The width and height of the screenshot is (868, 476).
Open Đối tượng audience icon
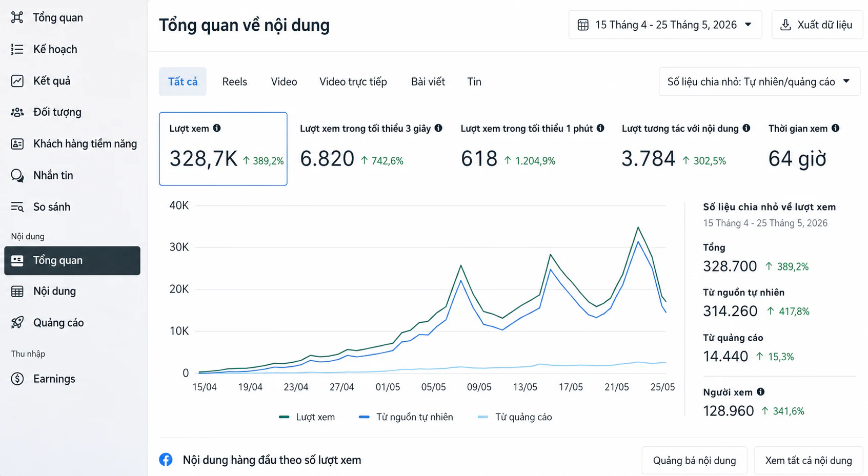(17, 112)
